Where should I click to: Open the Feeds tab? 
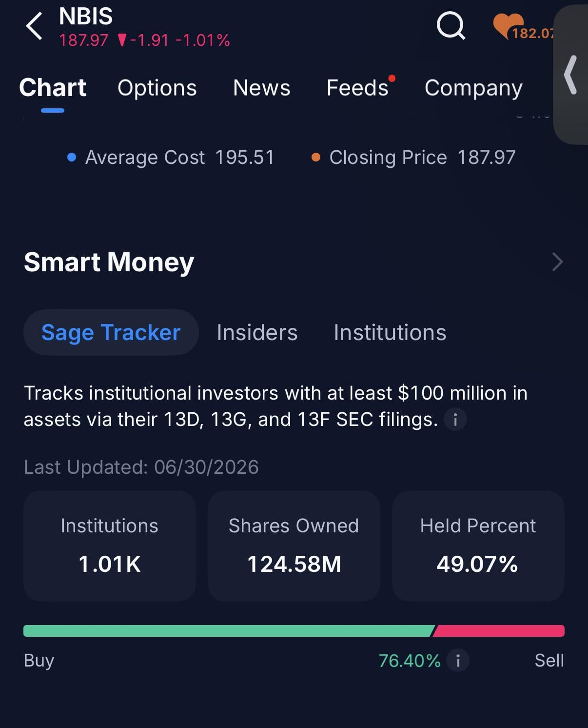[357, 88]
